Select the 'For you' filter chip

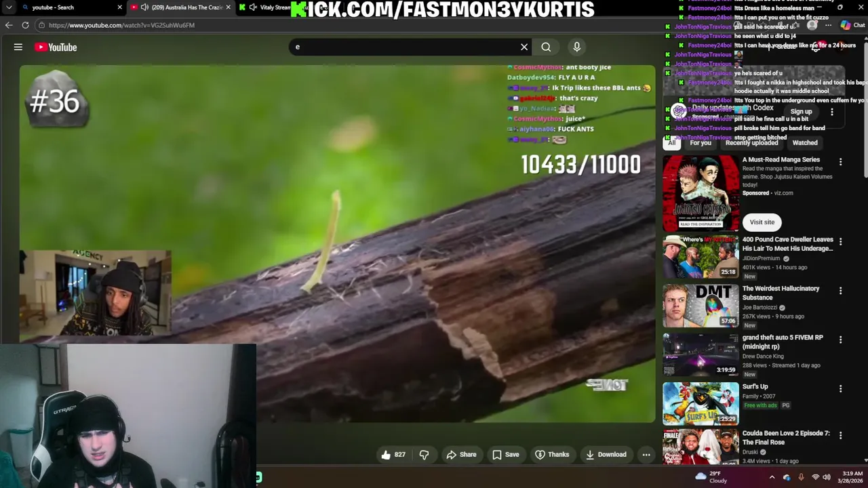coord(701,143)
